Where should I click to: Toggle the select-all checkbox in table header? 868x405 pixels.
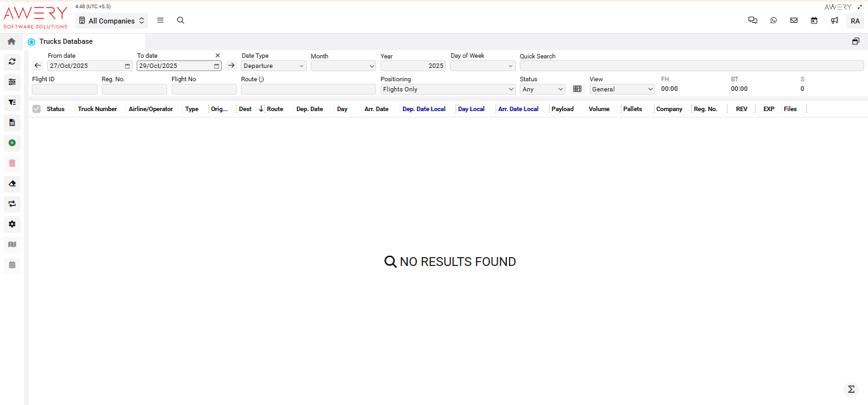click(x=36, y=109)
